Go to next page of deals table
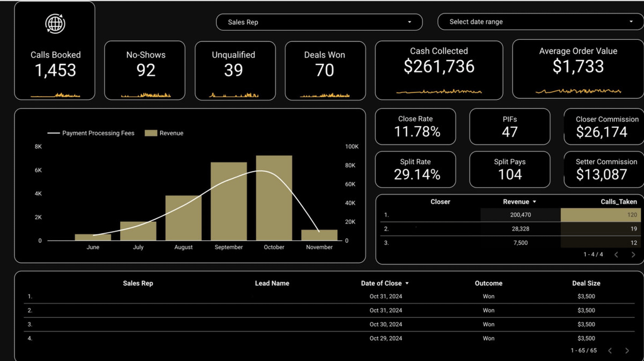Screen dimensions: 644x361 pos(627,350)
